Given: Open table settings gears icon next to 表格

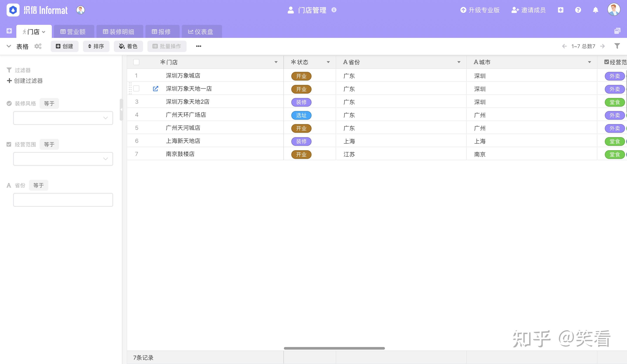Looking at the screenshot, I should click(38, 46).
